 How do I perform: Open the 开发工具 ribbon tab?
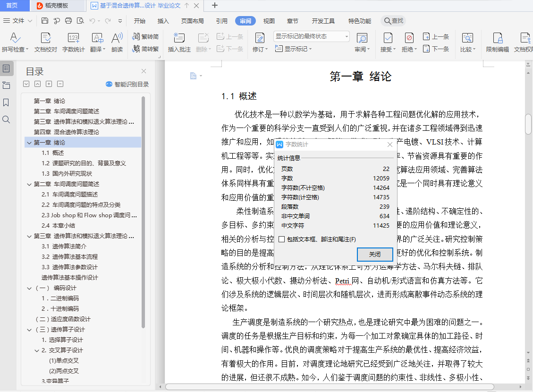point(323,21)
